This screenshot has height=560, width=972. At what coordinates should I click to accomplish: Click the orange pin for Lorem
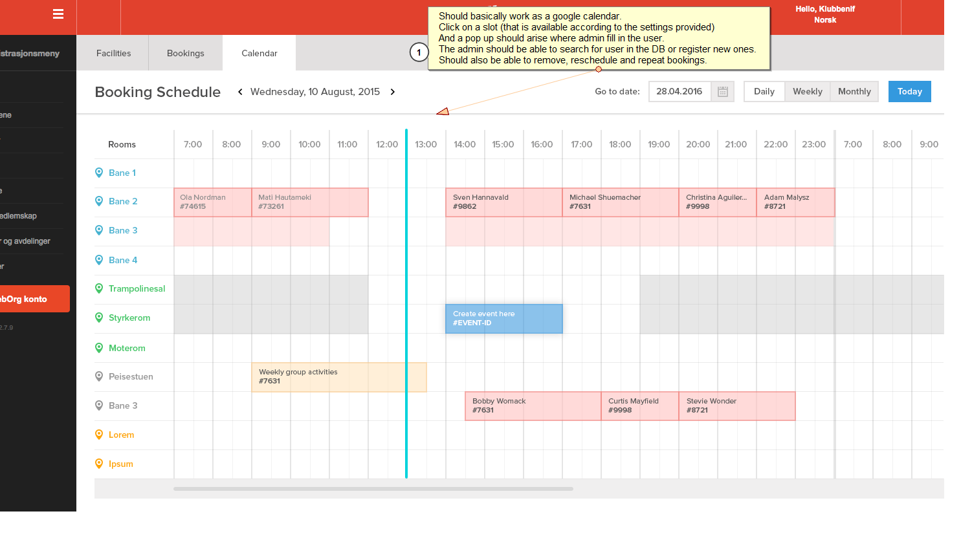click(x=99, y=435)
